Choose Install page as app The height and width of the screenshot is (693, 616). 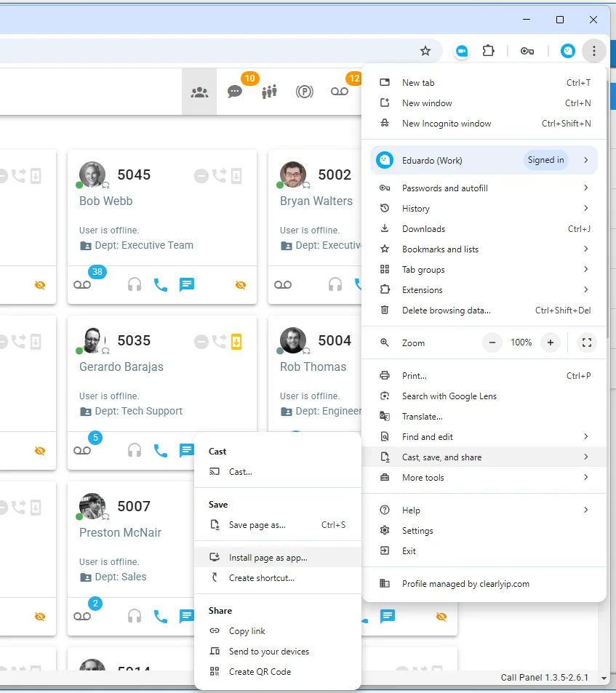click(x=278, y=557)
